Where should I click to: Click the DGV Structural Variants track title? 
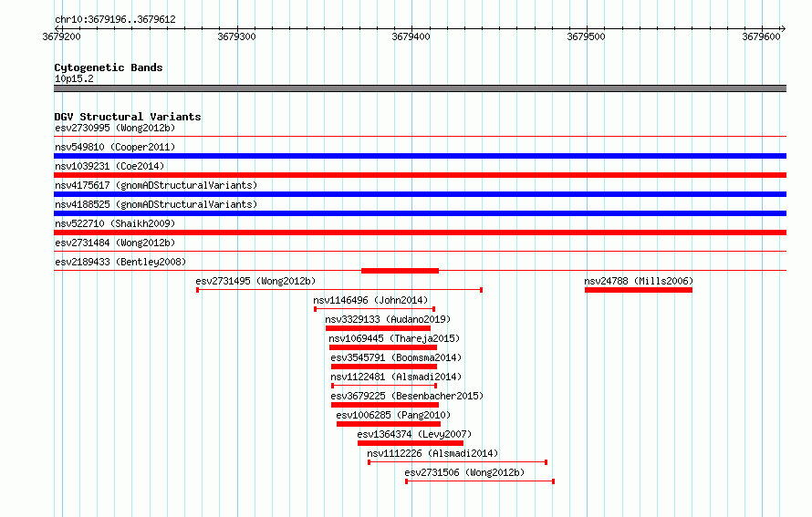(128, 117)
